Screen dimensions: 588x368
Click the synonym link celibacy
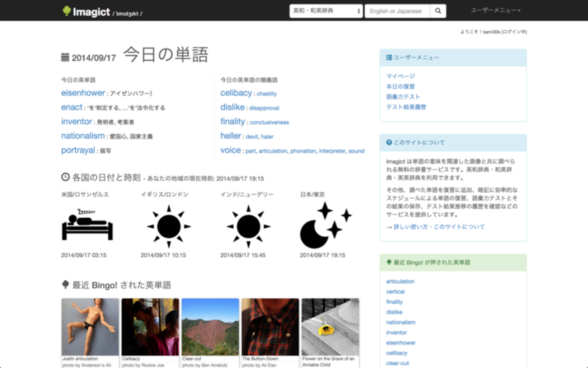coord(236,93)
